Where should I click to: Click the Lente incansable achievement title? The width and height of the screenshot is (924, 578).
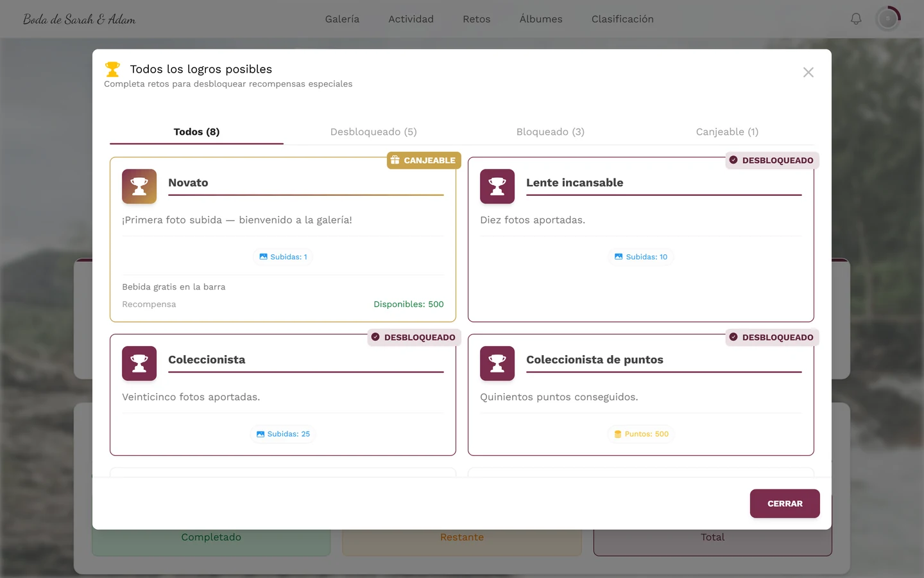pyautogui.click(x=575, y=182)
